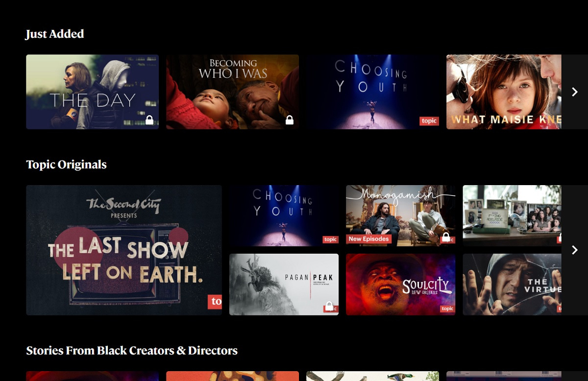
Task: Click the lock icon on Monogamish
Action: point(446,238)
